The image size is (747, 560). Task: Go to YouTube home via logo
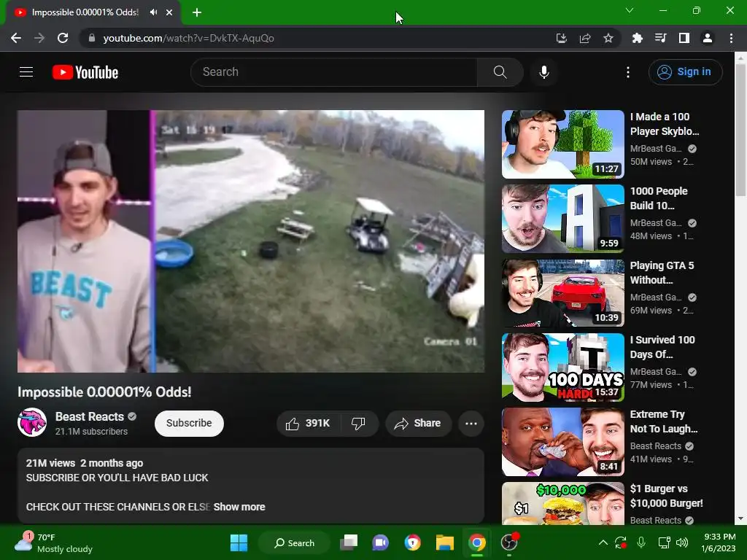pos(85,72)
